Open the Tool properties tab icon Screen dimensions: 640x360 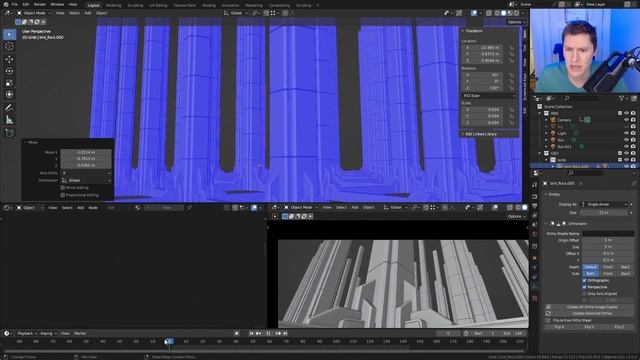click(x=535, y=185)
